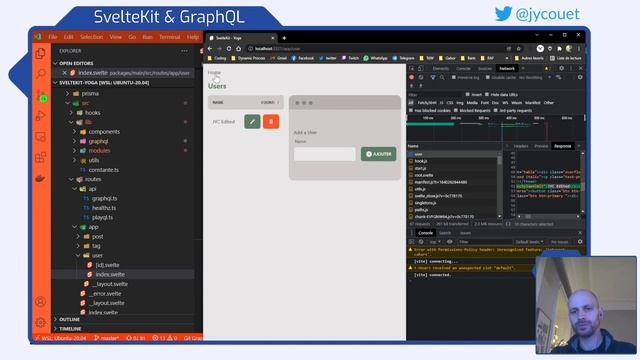This screenshot has width=640, height=360.
Task: Open the Remote Explorer icon
Action: click(40, 137)
